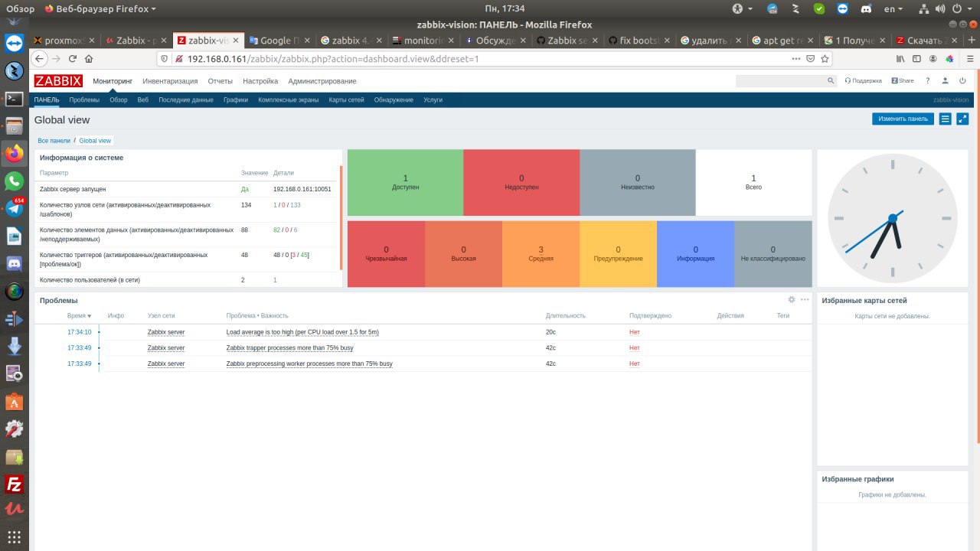
Task: Click the Zabbix logo in the header
Action: [x=58, y=81]
